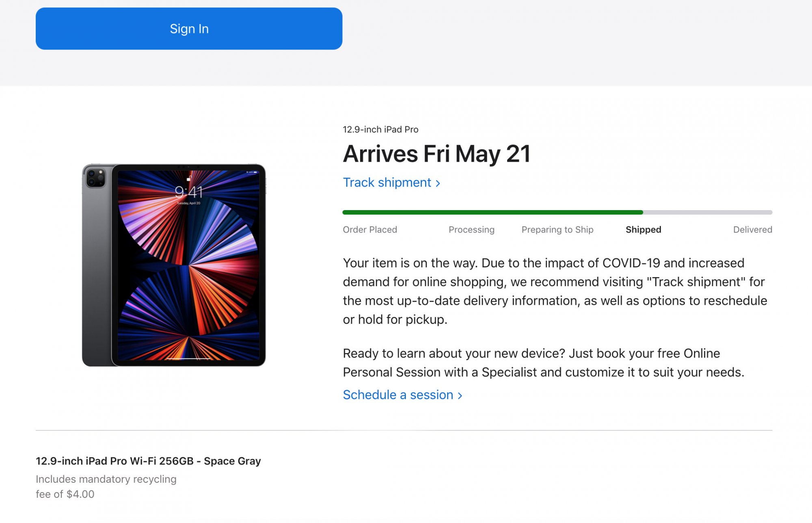The width and height of the screenshot is (812, 523).
Task: Click the 9:41 clock on the iPad screen
Action: tap(189, 191)
